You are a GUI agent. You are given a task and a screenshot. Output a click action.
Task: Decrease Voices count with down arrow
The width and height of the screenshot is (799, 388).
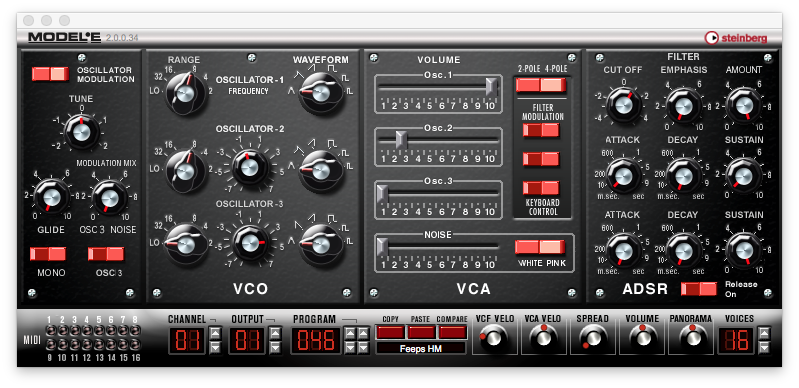click(763, 347)
